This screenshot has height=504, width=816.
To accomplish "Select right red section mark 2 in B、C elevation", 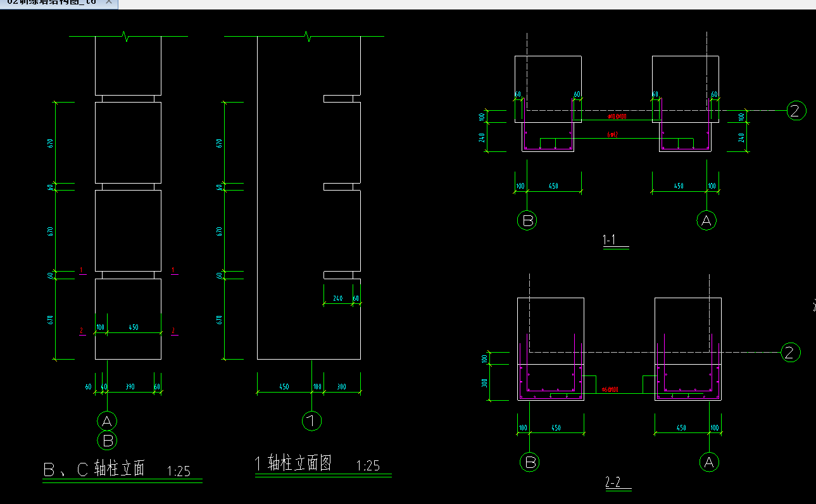I will [173, 331].
